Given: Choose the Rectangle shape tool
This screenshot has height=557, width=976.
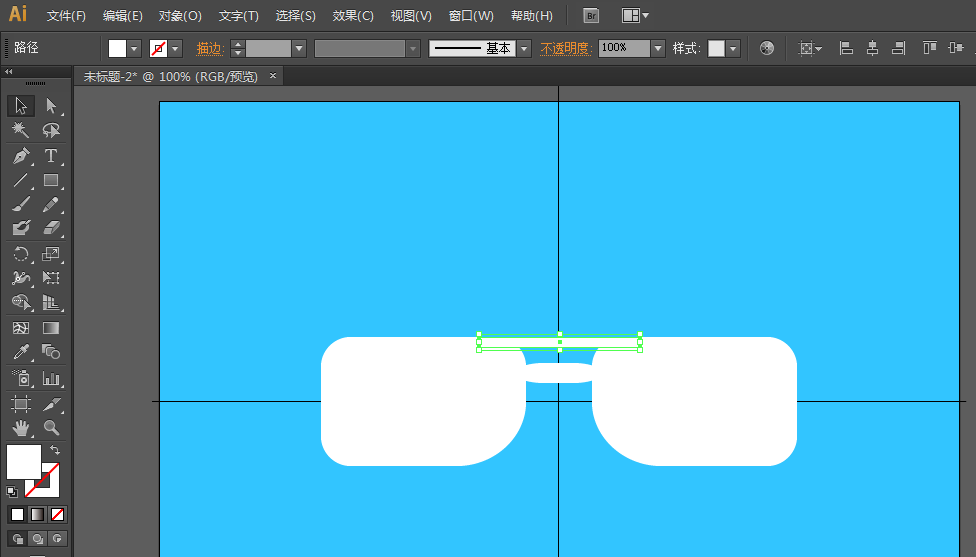Looking at the screenshot, I should tap(51, 181).
